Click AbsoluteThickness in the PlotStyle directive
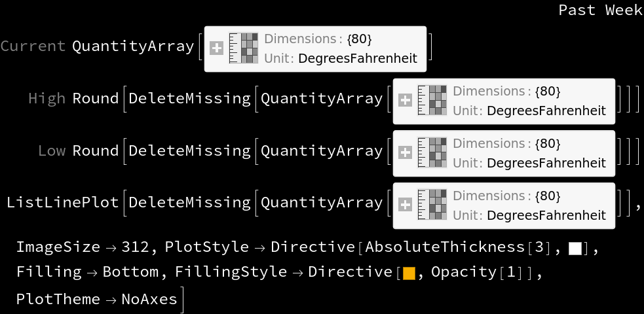 (x=445, y=247)
